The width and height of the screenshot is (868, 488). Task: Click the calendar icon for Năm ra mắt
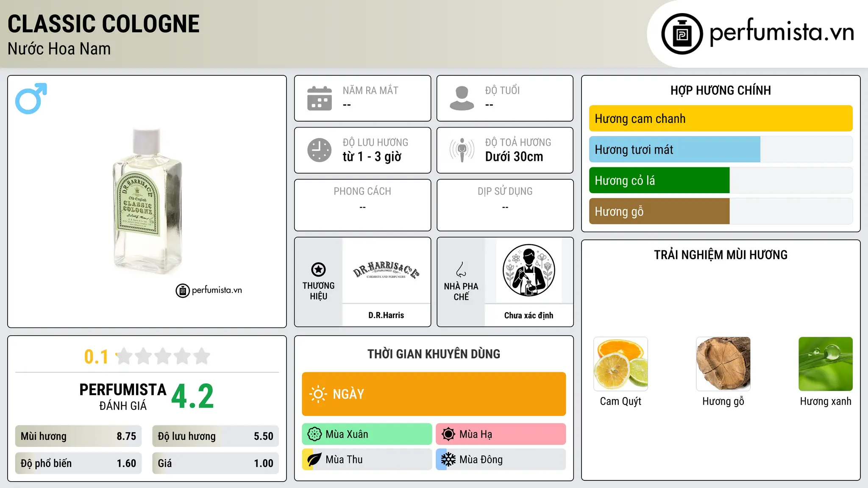(320, 98)
